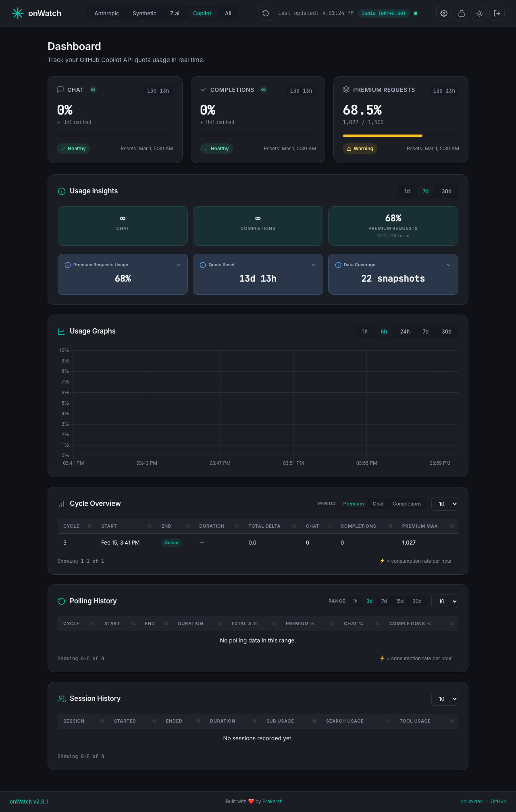The height and width of the screenshot is (812, 516).
Task: Click the onWatch v2.9.1 version link
Action: pyautogui.click(x=29, y=802)
